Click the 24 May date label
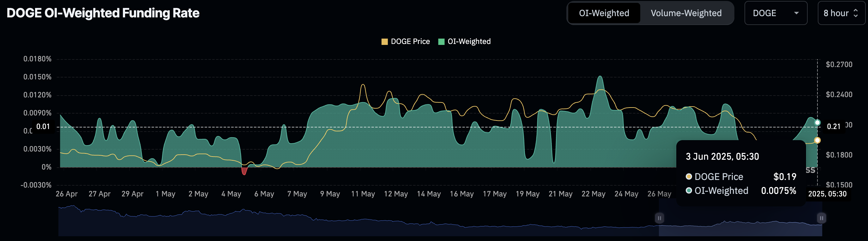This screenshot has height=241, width=868. tap(626, 194)
